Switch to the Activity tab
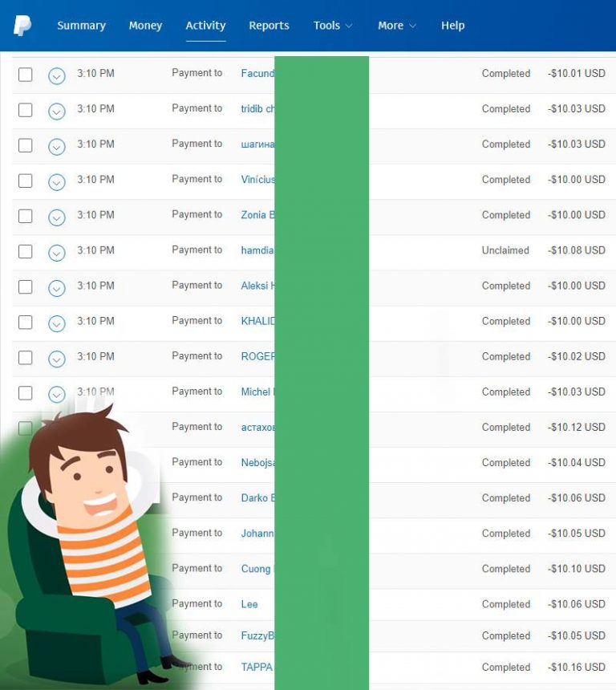The image size is (616, 690). click(205, 26)
